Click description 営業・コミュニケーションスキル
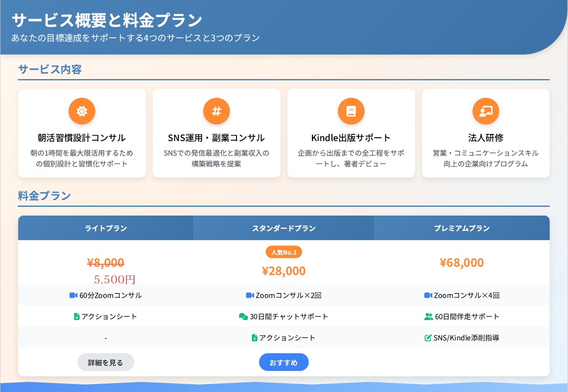Image resolution: width=568 pixels, height=392 pixels. pos(486,153)
